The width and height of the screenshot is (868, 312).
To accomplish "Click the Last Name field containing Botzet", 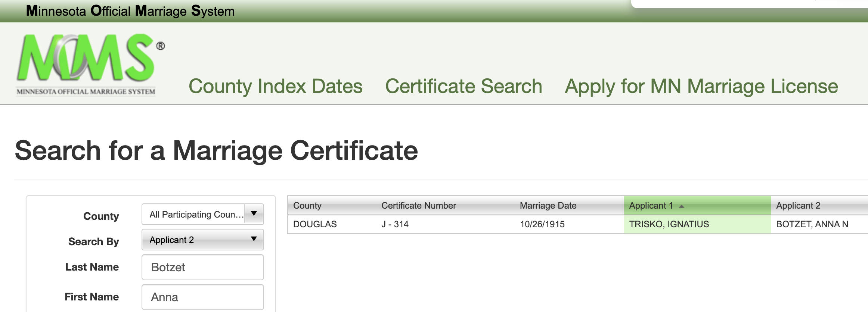I will pyautogui.click(x=202, y=267).
